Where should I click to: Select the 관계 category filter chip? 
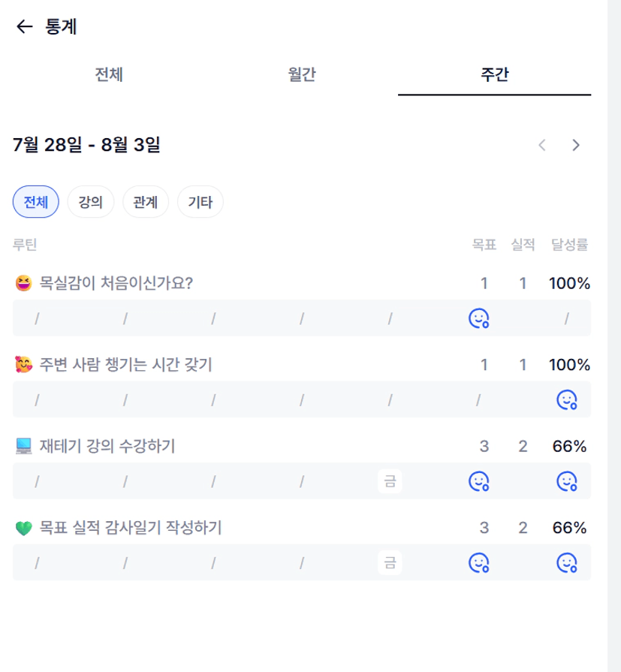(x=146, y=202)
